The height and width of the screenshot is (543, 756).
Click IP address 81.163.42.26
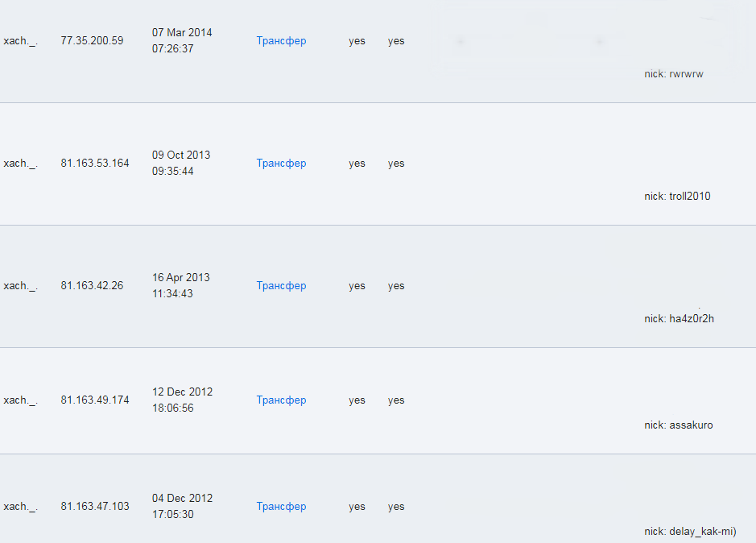[x=92, y=286]
